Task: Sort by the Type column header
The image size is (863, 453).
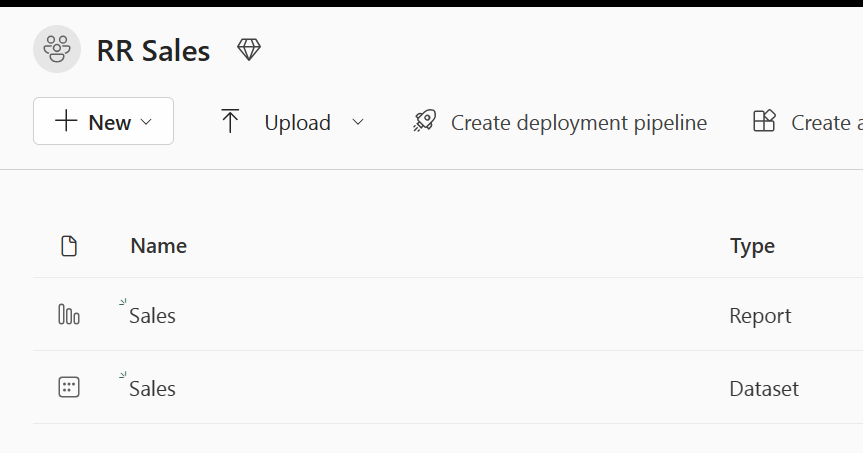Action: [x=752, y=246]
